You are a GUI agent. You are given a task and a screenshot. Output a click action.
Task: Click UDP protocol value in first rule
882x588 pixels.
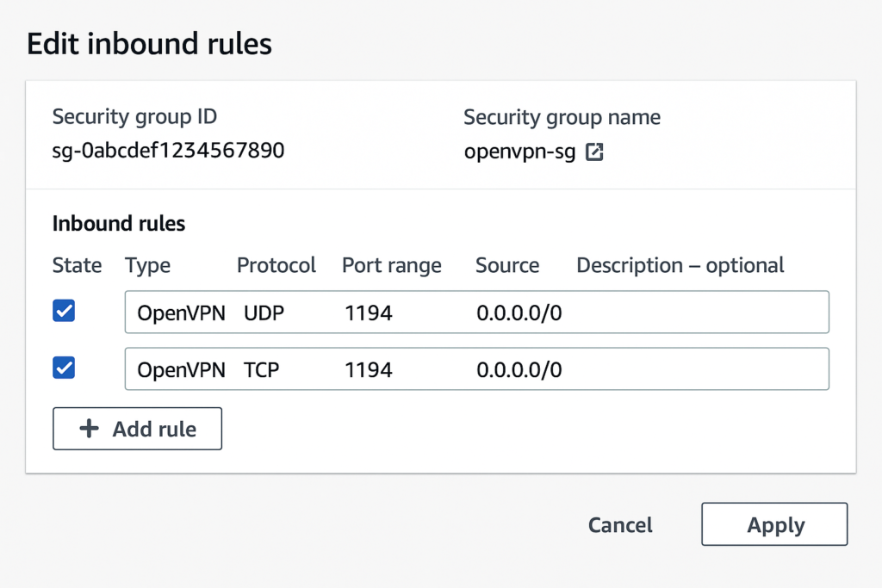[264, 313]
